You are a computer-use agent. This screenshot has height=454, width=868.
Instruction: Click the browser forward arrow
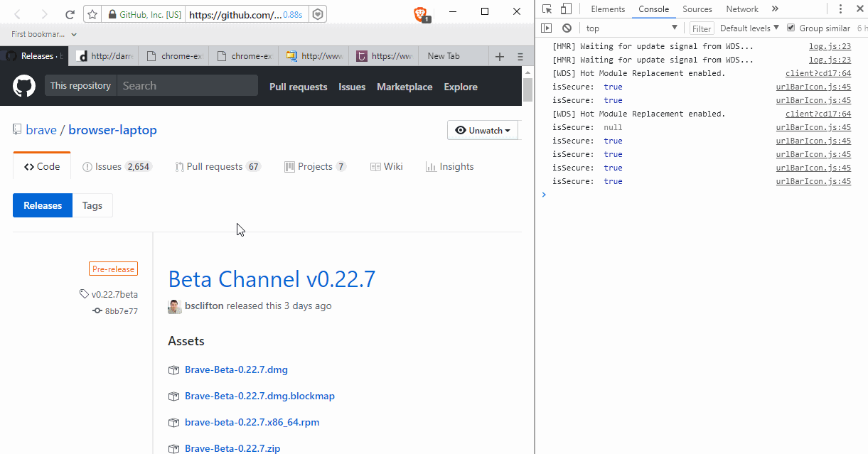pos(44,14)
